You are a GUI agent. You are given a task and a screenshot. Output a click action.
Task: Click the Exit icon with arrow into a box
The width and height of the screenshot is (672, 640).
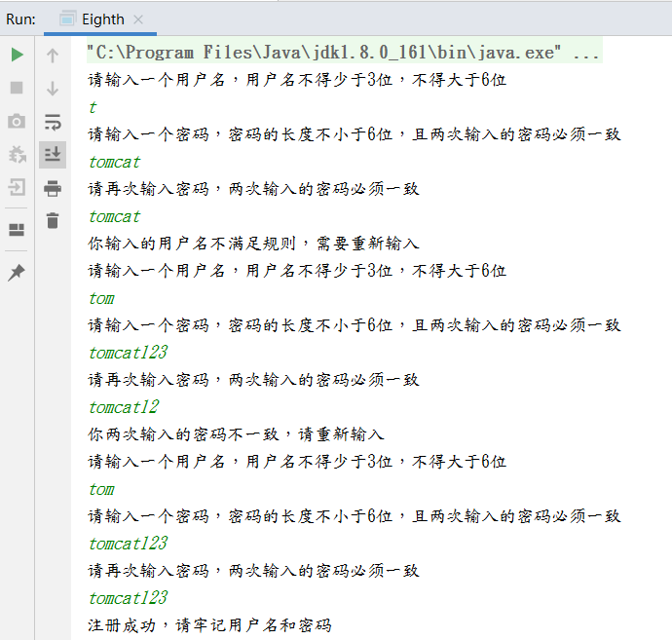point(17,187)
